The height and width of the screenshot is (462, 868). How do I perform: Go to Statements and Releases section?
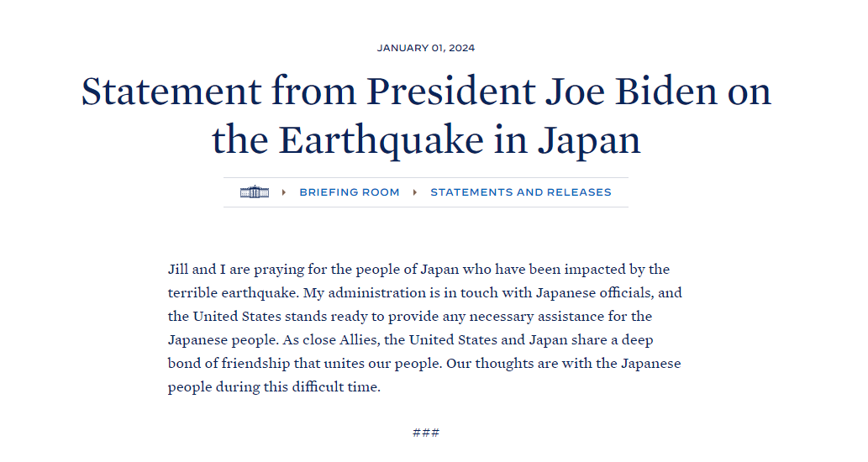tap(520, 192)
